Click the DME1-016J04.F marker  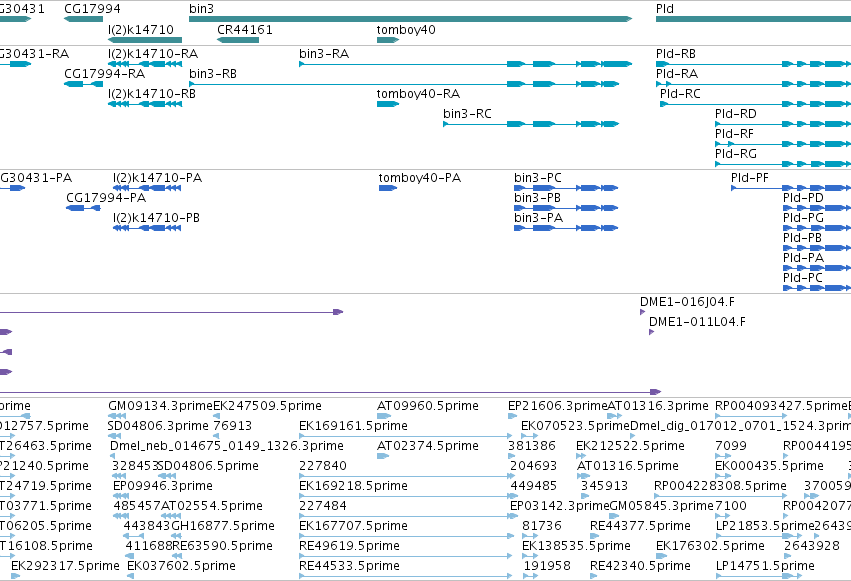coord(643,312)
